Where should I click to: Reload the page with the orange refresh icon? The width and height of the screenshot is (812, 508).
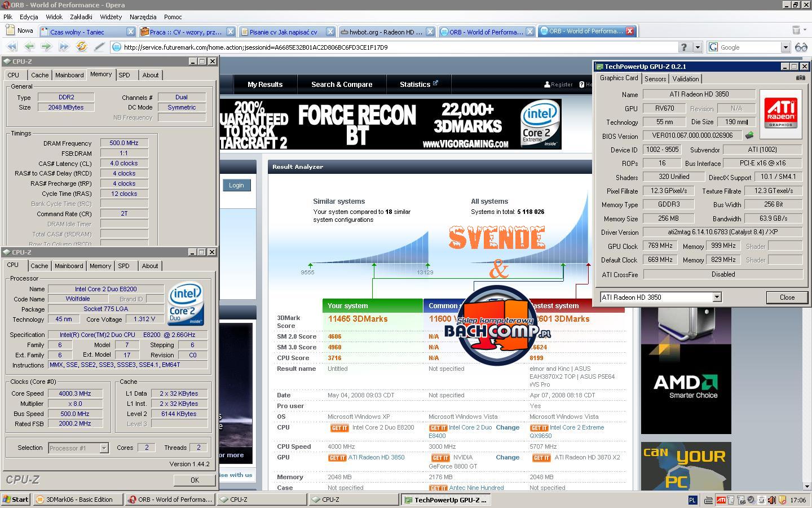pyautogui.click(x=82, y=47)
